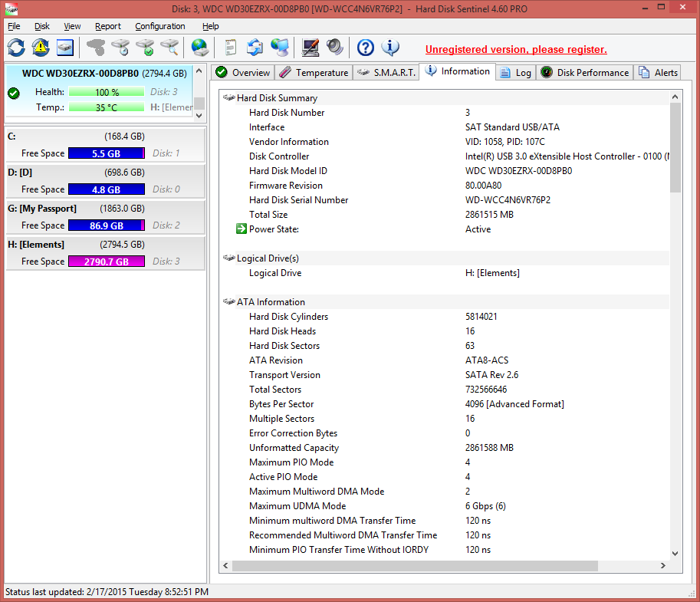
Task: Click the status bar last updated text
Action: pos(107,592)
